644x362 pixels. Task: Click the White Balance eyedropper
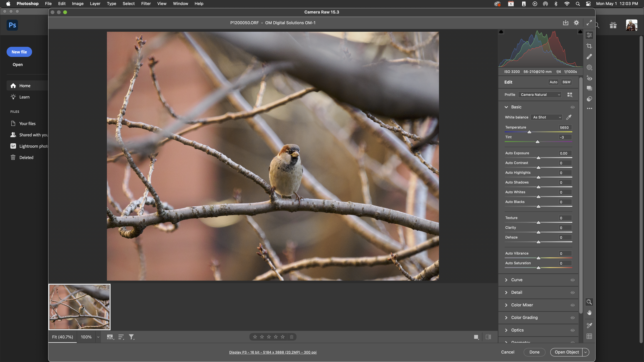click(569, 117)
